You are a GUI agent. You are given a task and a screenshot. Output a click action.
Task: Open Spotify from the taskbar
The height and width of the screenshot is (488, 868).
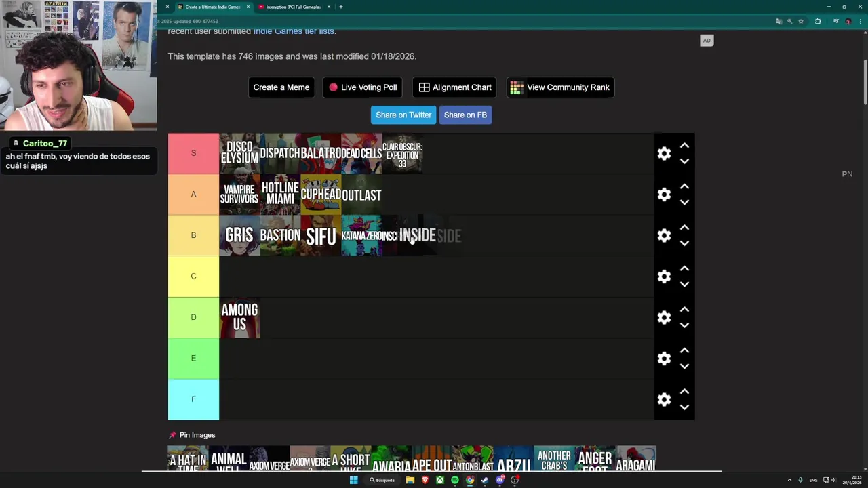click(455, 480)
